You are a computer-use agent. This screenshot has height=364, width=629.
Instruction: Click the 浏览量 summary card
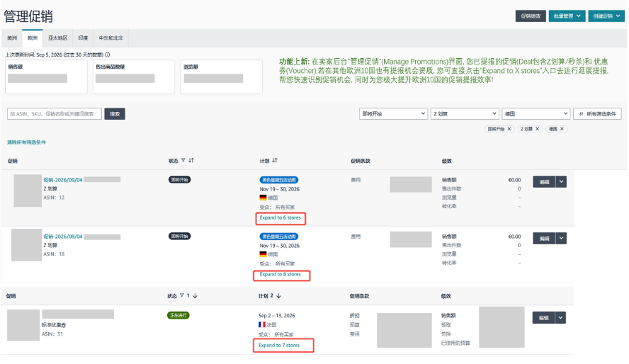tap(222, 77)
